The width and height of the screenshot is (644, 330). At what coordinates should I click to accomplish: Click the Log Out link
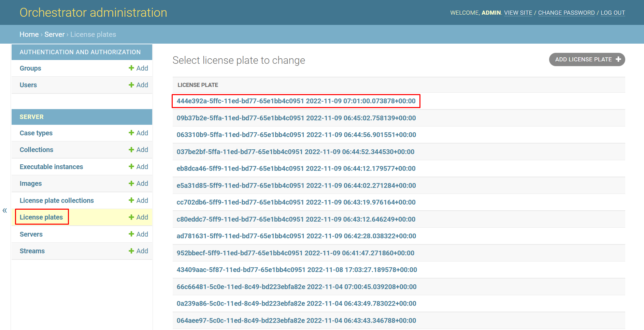point(613,13)
